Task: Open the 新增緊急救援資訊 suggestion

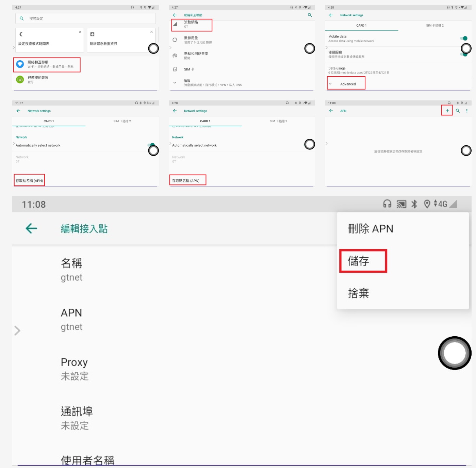Action: [x=121, y=40]
